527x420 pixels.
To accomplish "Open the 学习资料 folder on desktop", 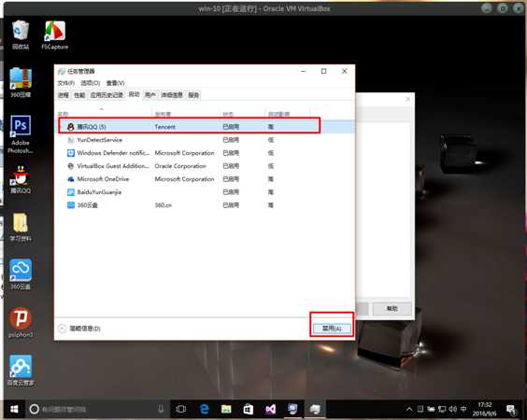I will (21, 227).
